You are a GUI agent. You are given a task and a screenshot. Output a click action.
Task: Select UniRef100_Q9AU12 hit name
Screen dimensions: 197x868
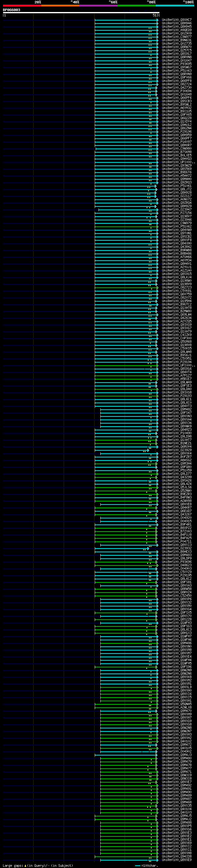pyautogui.click(x=177, y=125)
